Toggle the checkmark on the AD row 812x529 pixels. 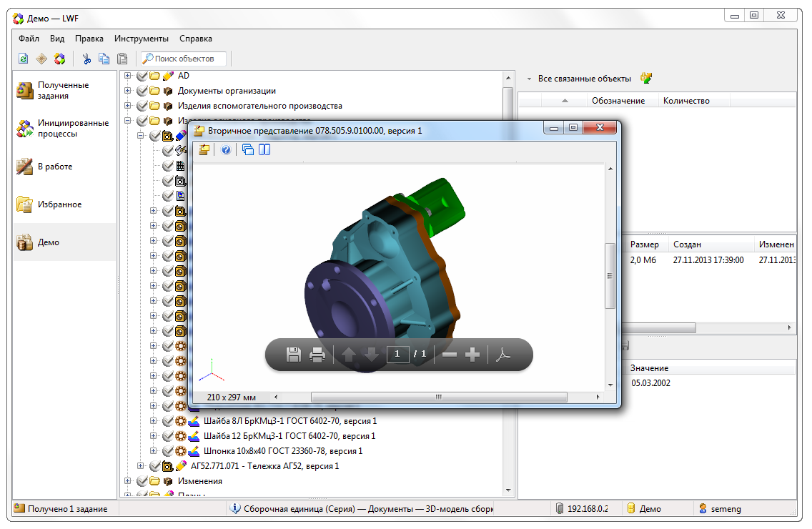tap(142, 76)
